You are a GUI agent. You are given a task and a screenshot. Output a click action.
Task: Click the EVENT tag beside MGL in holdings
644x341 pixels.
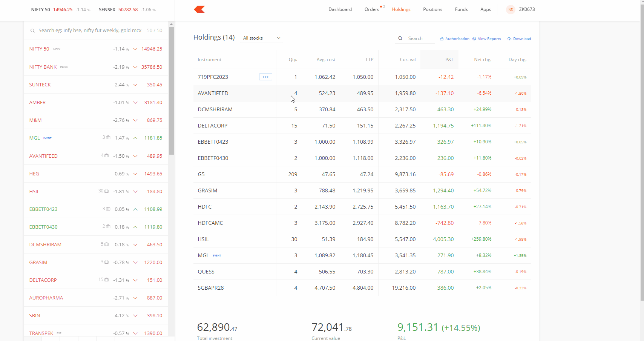pyautogui.click(x=217, y=256)
